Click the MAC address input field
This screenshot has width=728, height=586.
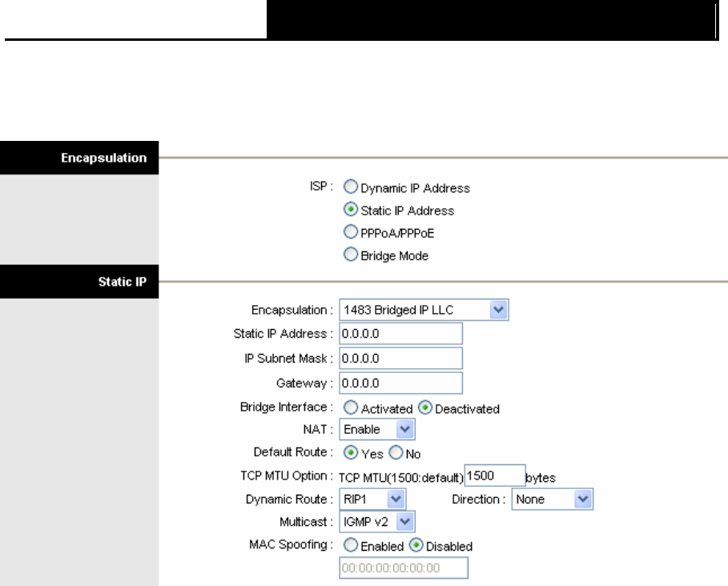404,568
